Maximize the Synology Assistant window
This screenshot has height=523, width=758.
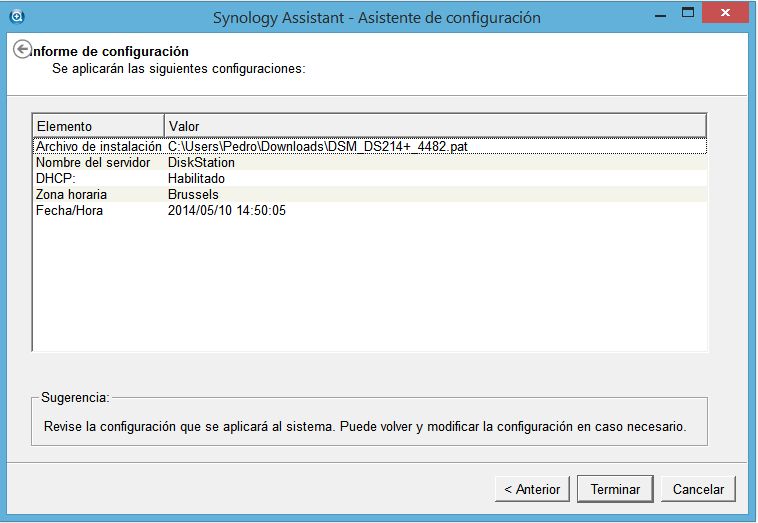point(687,13)
